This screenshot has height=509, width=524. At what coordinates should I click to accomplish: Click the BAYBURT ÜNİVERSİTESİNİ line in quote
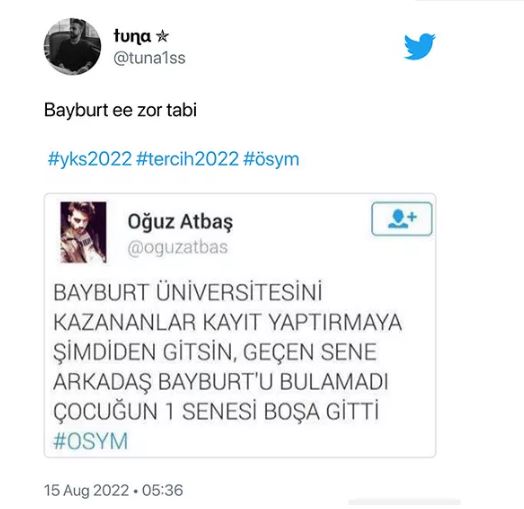(x=187, y=292)
